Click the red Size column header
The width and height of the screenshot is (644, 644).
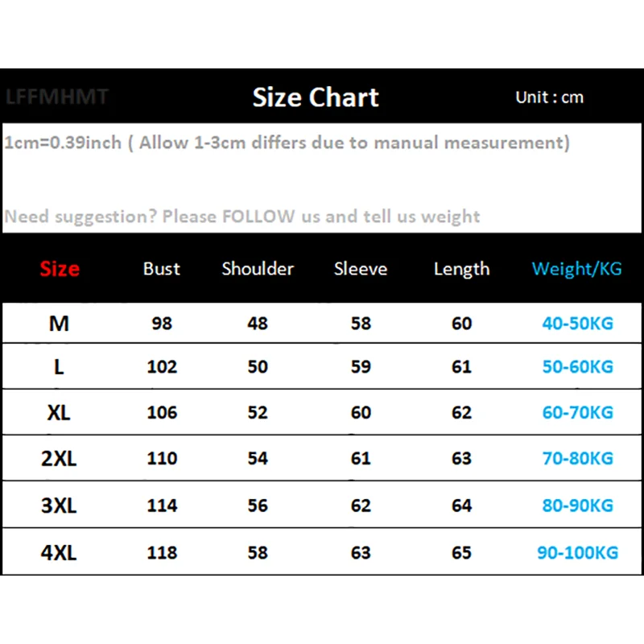point(60,269)
